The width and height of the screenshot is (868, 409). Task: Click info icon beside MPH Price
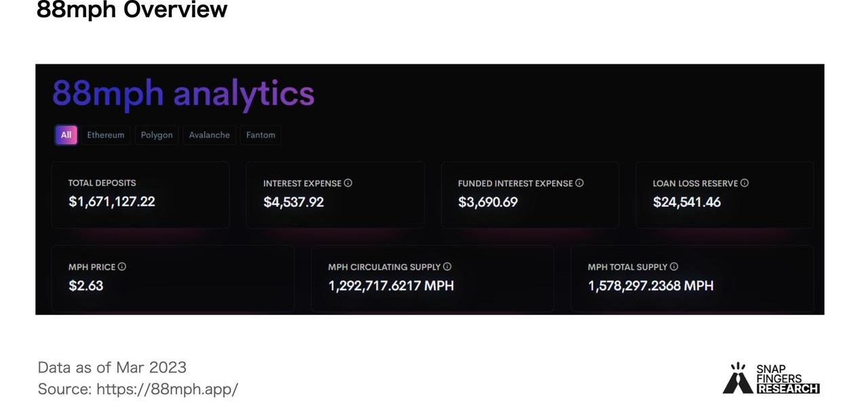[x=122, y=267]
